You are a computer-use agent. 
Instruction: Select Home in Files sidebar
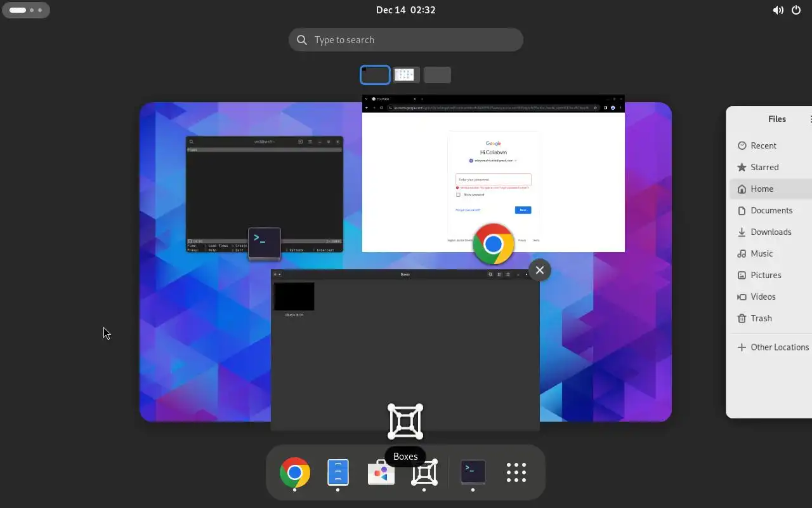(x=762, y=189)
